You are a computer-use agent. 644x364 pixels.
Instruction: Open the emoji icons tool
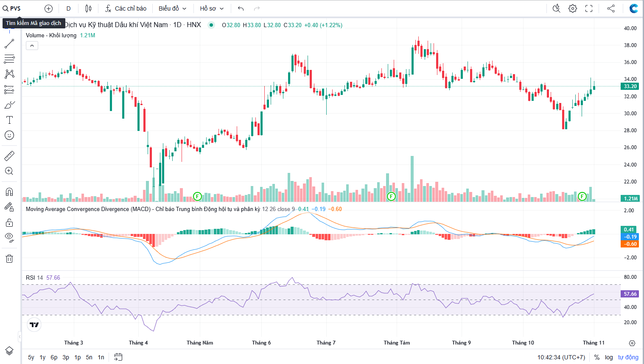pyautogui.click(x=9, y=135)
